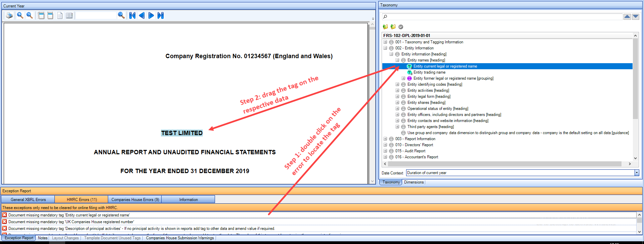This screenshot has width=644, height=244.
Task: Click the up arrow button beside Taxonomy search
Action: (627, 16)
